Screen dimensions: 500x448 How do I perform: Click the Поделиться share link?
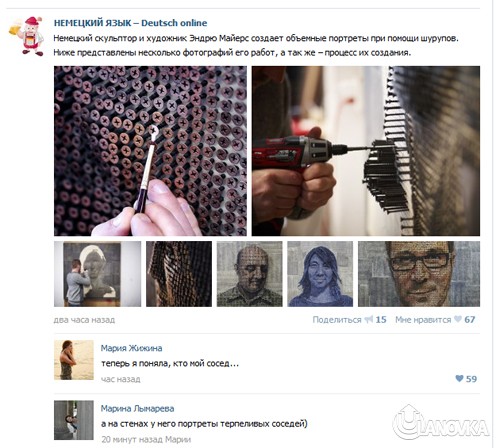tap(337, 320)
